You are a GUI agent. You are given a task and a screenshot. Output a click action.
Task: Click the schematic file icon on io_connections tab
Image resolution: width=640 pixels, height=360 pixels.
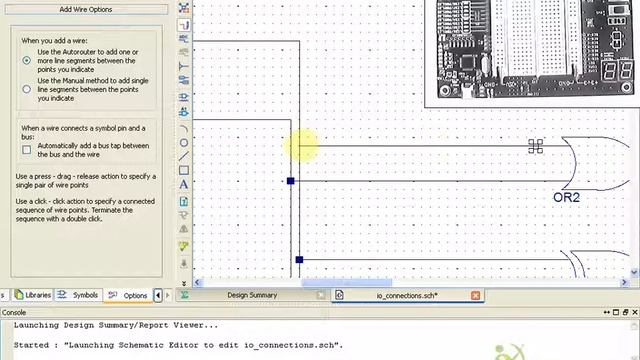point(339,295)
